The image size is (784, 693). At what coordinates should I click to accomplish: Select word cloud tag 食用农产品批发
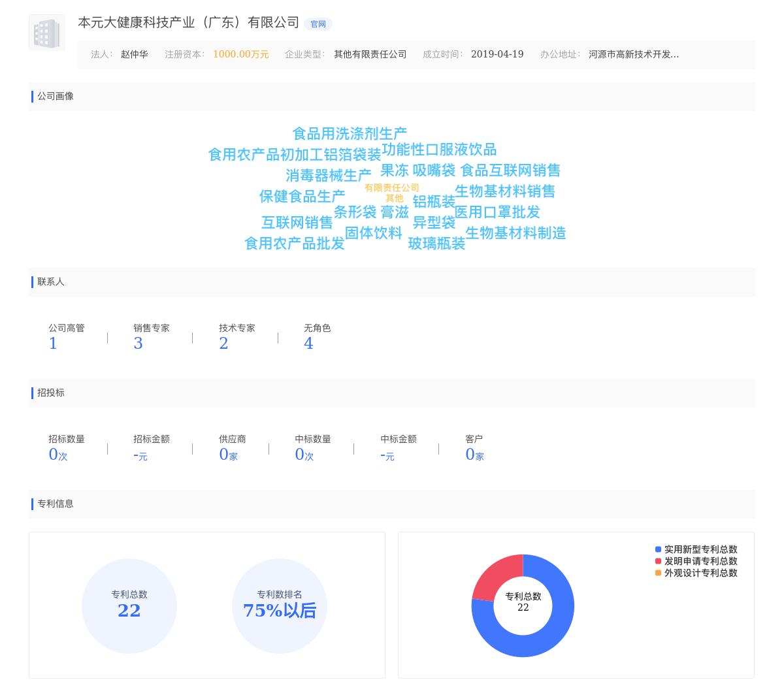pos(295,244)
